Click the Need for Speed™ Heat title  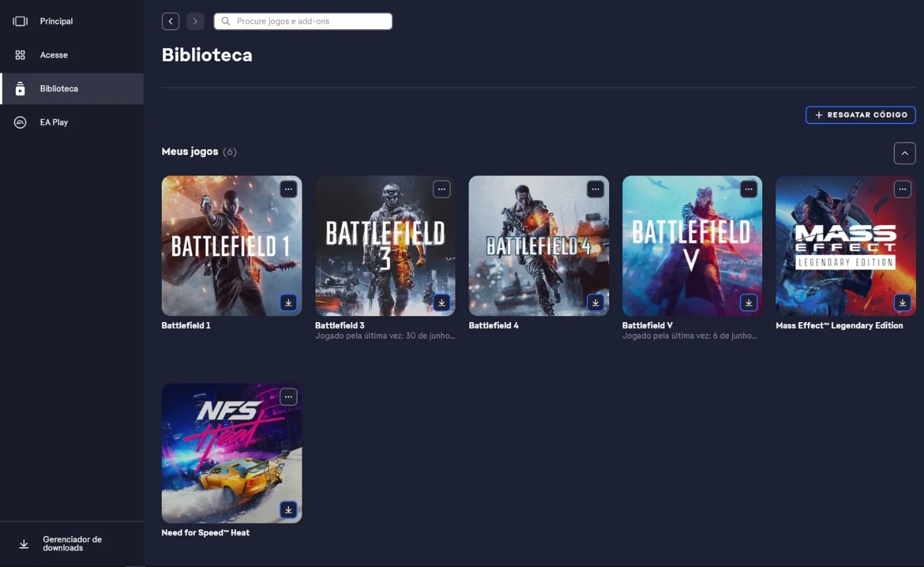[206, 533]
